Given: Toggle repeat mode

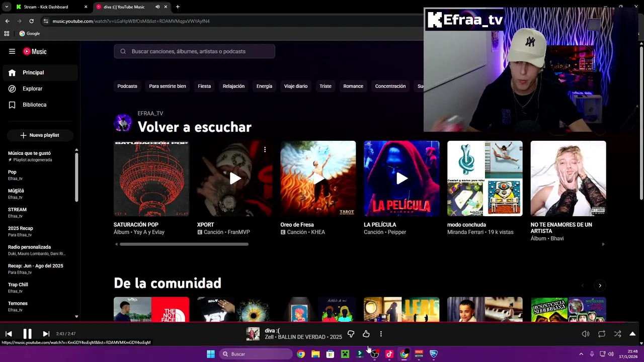Looking at the screenshot, I should (601, 334).
